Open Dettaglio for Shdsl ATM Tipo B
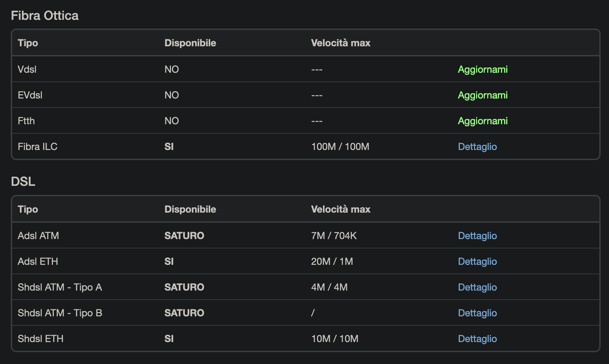This screenshot has height=364, width=609. click(477, 313)
